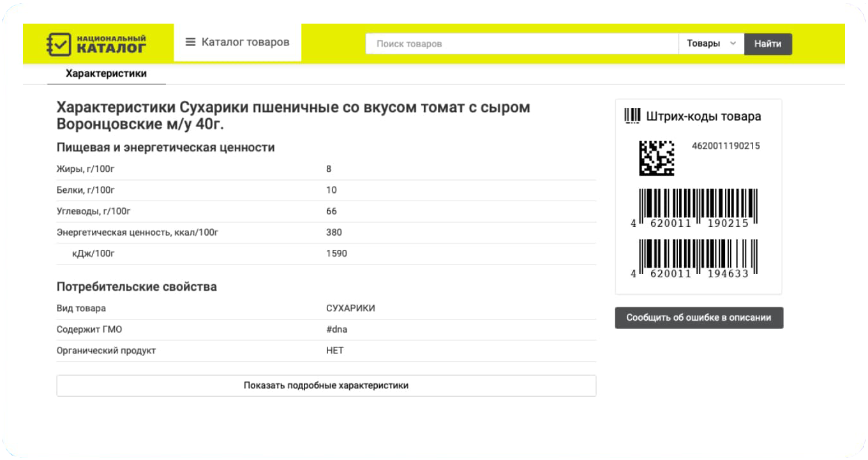Click Сообщить об ошибке в описании
Image resolution: width=868 pixels, height=460 pixels.
(699, 318)
